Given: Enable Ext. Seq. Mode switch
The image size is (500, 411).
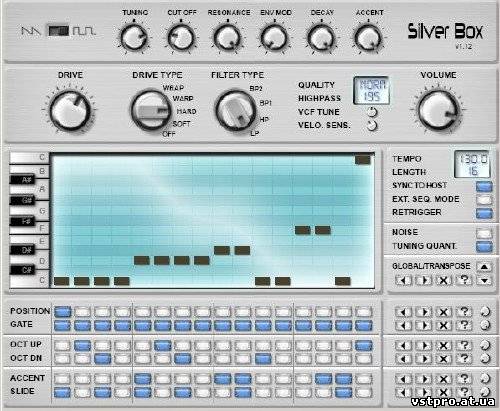Looking at the screenshot, I should [x=484, y=200].
